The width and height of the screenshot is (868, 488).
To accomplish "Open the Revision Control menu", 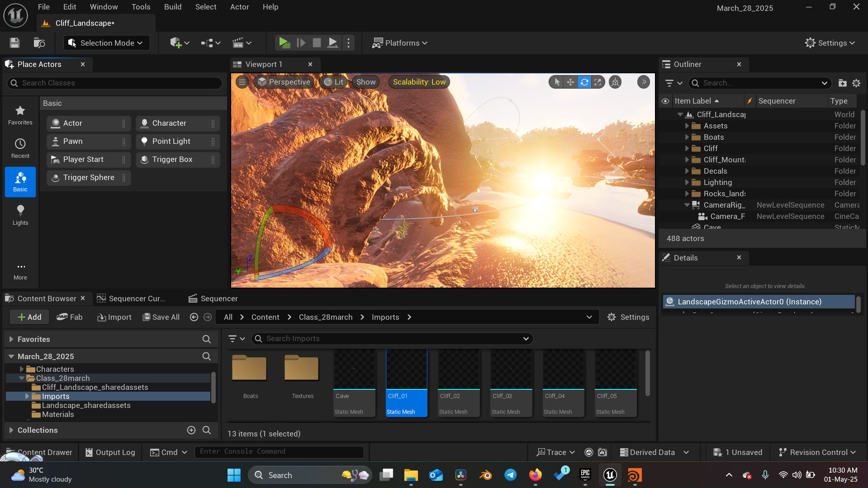I will pos(817,452).
